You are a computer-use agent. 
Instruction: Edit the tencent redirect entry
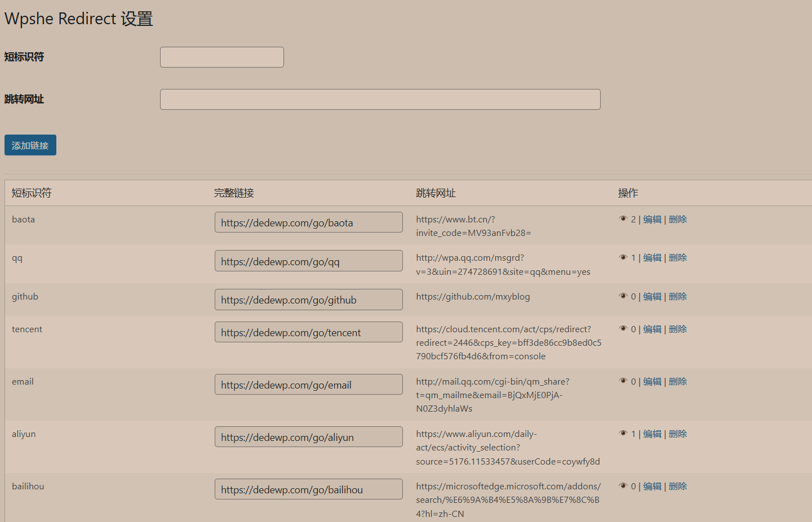[x=652, y=329]
